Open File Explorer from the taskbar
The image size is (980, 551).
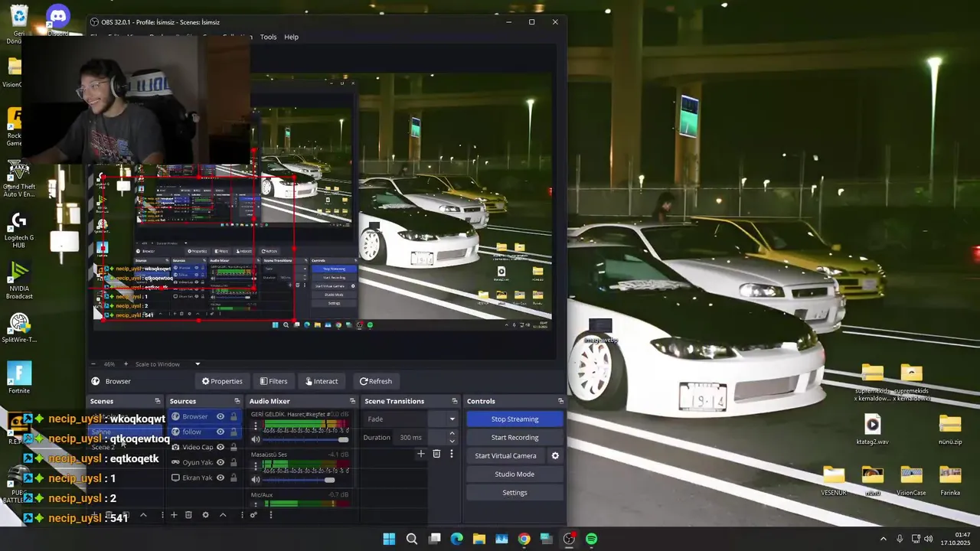click(479, 539)
